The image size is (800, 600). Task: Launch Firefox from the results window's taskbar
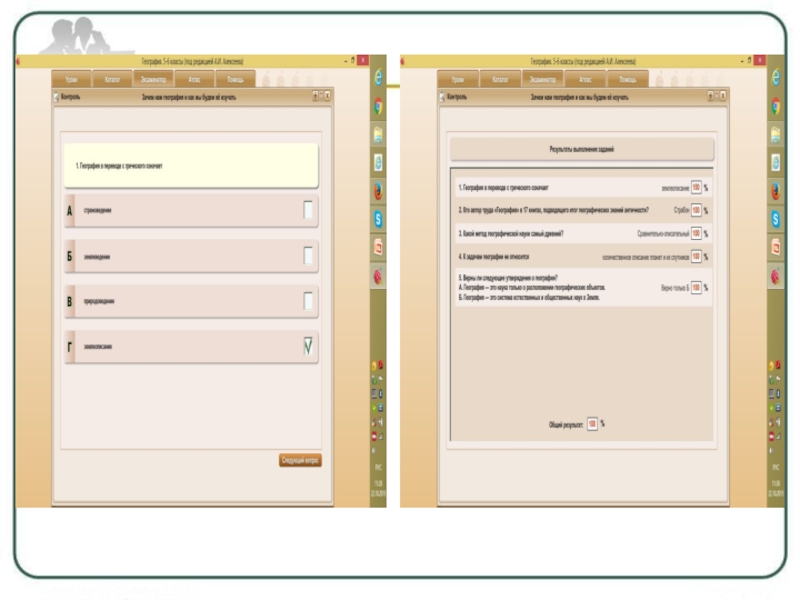[776, 191]
